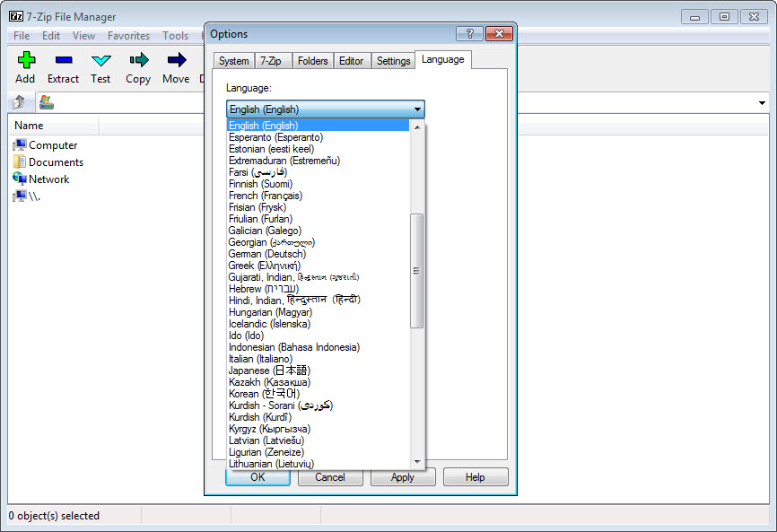Image resolution: width=777 pixels, height=532 pixels.
Task: Select Indonesian (Bahasa Indonesia)
Action: click(x=319, y=346)
